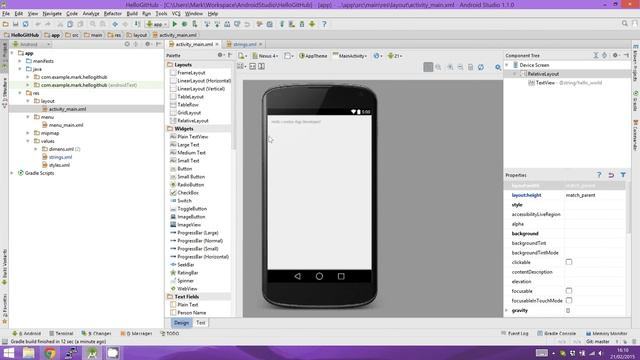Open Android project view dropdown
The image size is (640, 360).
point(32,44)
